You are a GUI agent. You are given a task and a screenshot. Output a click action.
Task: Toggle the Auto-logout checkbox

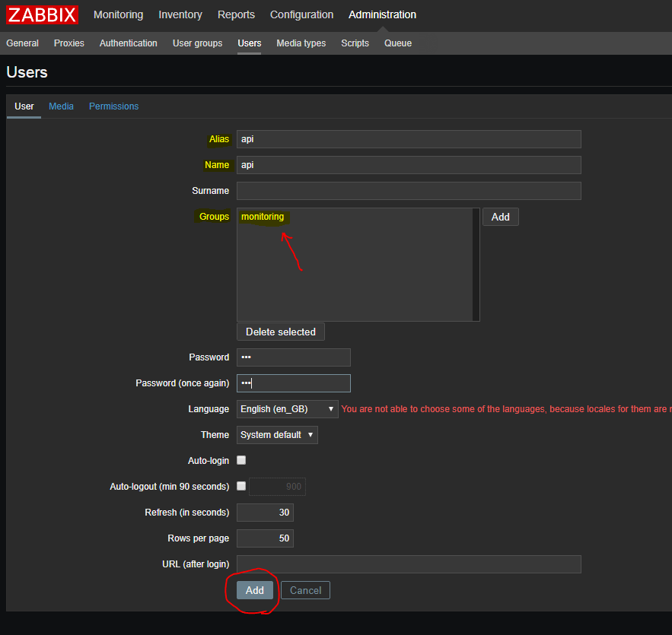click(x=241, y=486)
